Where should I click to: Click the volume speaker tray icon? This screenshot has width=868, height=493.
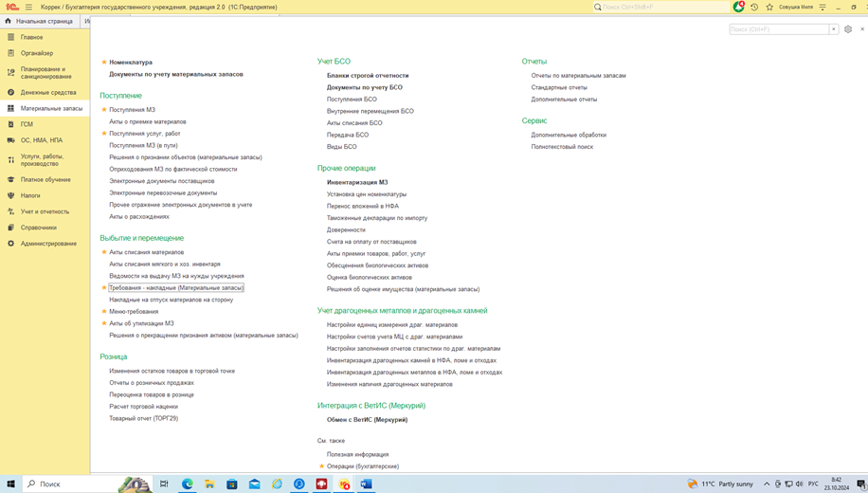pyautogui.click(x=800, y=484)
